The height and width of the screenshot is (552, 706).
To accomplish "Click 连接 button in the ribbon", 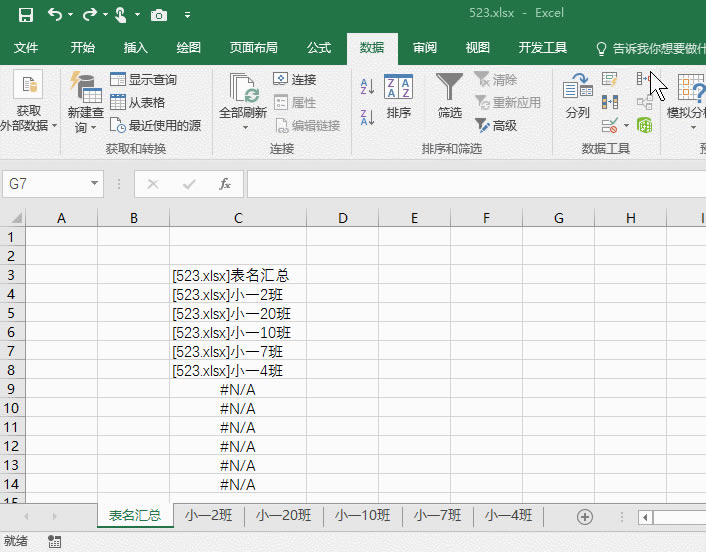I will (x=294, y=80).
